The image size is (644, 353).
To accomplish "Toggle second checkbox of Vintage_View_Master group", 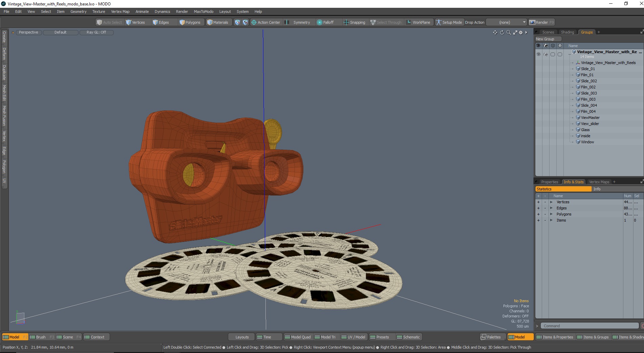I will (560, 54).
